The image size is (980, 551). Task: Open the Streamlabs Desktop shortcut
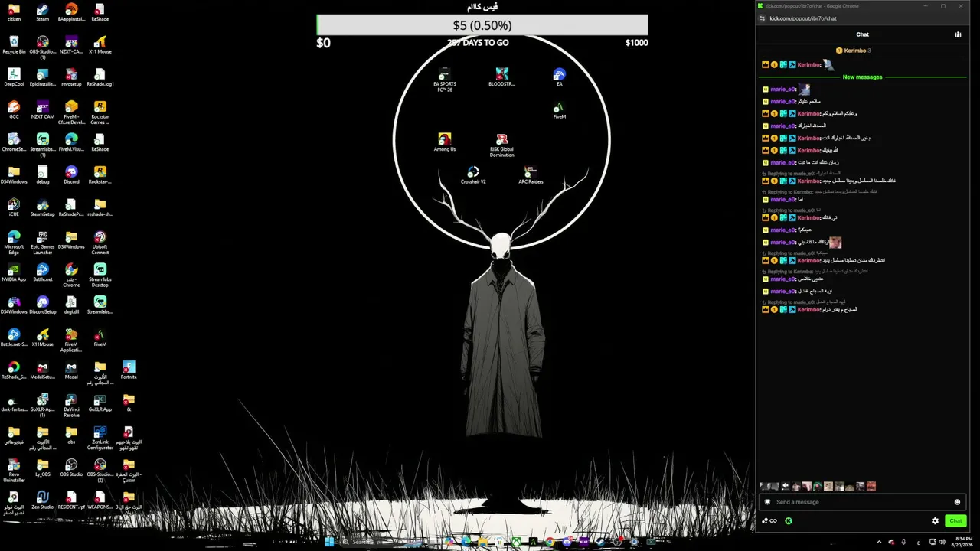pyautogui.click(x=100, y=275)
